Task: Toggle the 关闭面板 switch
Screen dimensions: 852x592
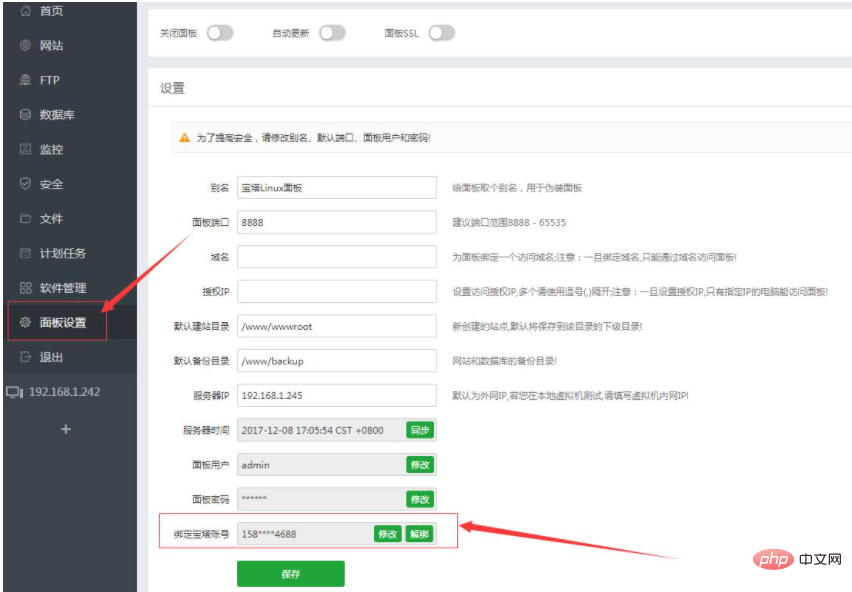Action: tap(220, 32)
